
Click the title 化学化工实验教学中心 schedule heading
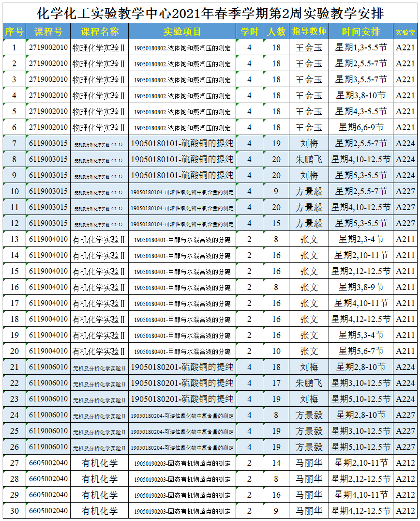pos(210,13)
